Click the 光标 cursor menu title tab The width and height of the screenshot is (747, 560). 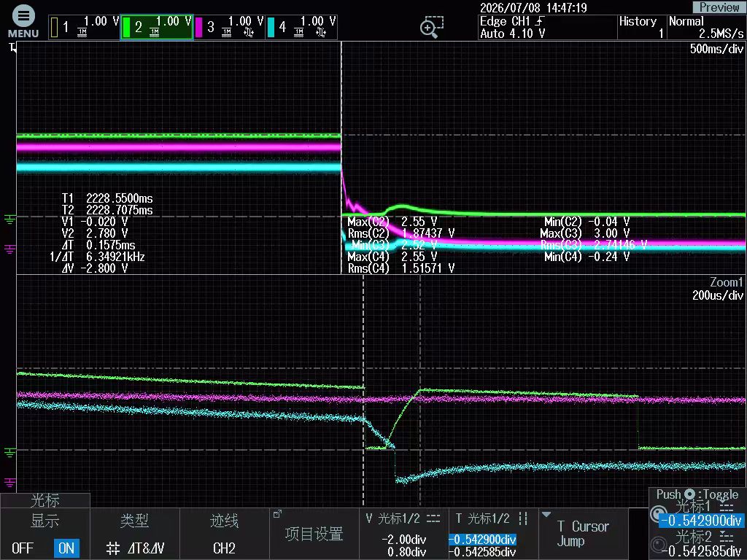[44, 500]
